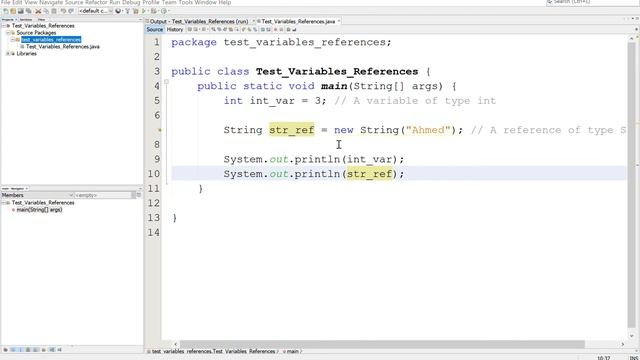Open the Profile menu
Image resolution: width=640 pixels, height=360 pixels.
(151, 2)
